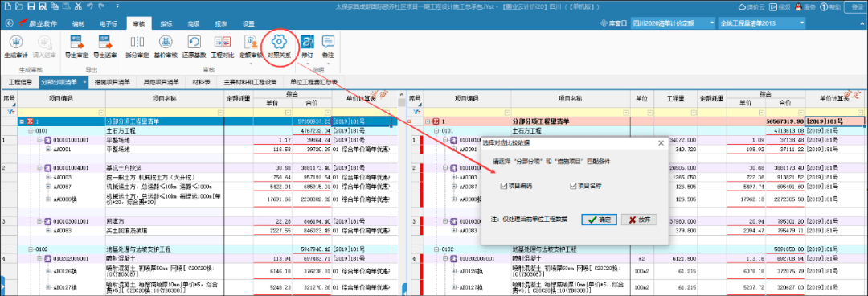This screenshot has width=868, height=296.
Task: Expand row AA0001 in left pane
Action: point(48,149)
